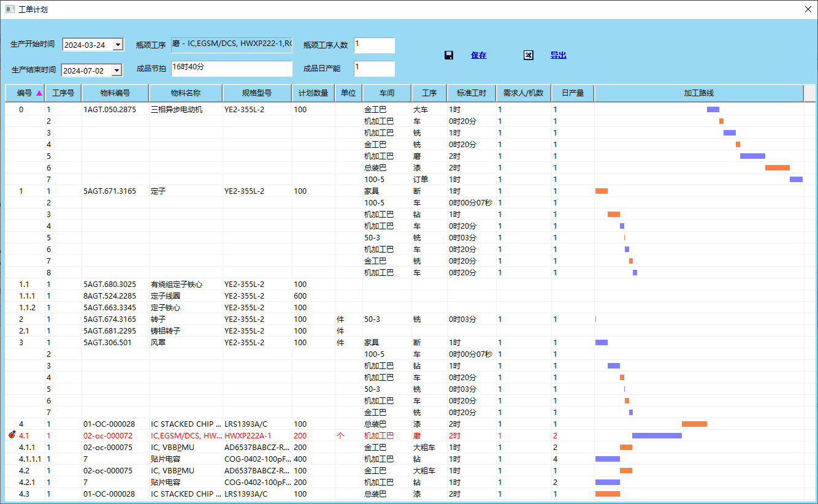Image resolution: width=818 pixels, height=504 pixels.
Task: Click the 物料编号 column header
Action: pyautogui.click(x=115, y=93)
